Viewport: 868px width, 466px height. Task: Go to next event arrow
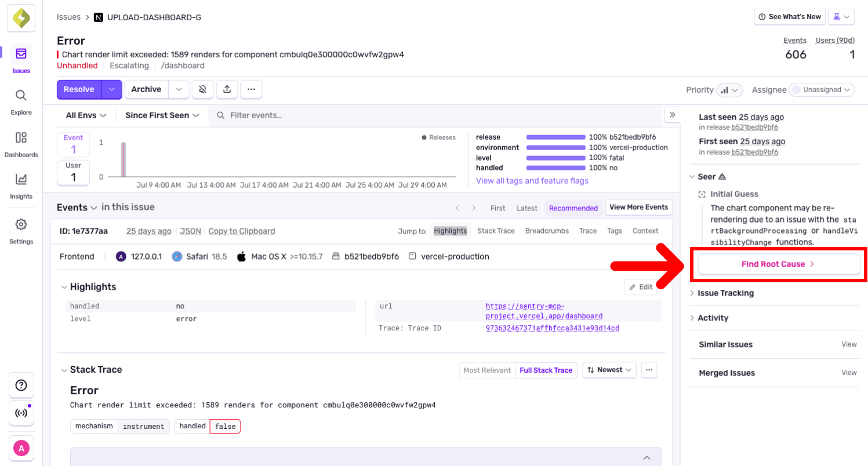click(474, 207)
